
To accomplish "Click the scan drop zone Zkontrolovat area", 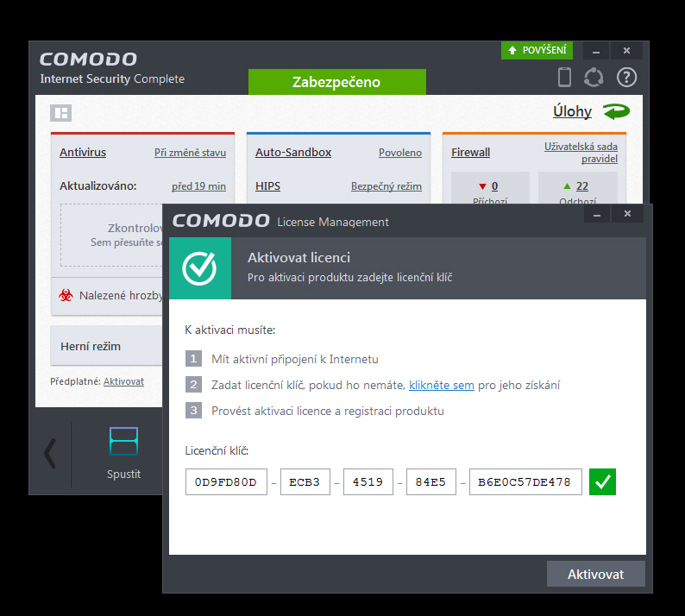I will (x=111, y=235).
